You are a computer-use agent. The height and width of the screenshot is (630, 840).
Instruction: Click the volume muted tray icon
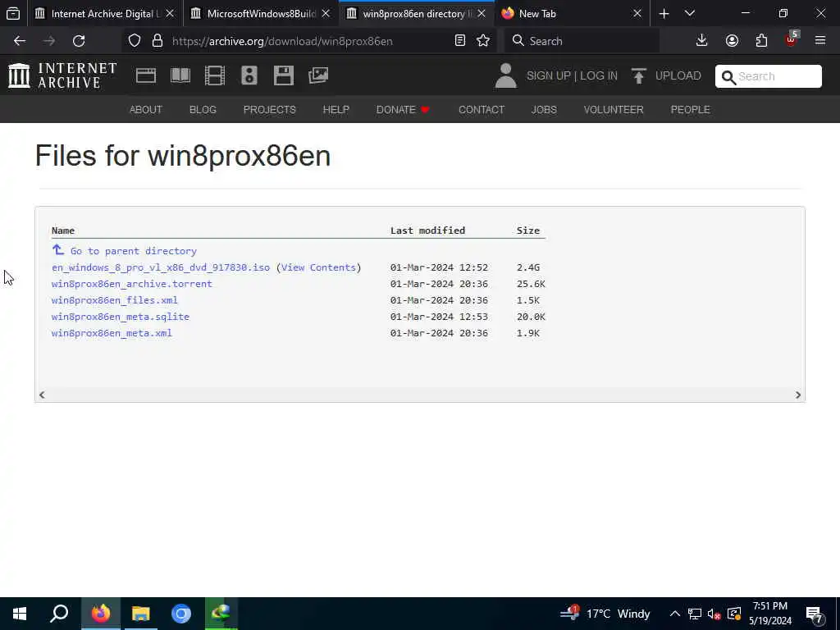pyautogui.click(x=714, y=614)
